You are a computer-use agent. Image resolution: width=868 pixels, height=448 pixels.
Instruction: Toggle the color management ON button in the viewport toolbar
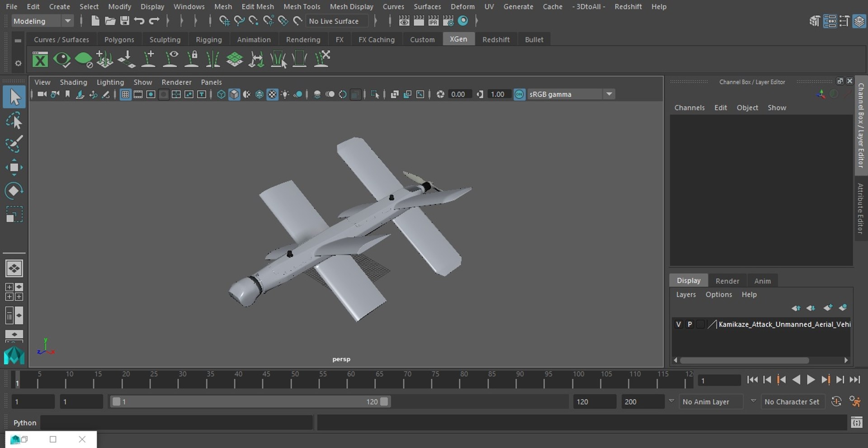click(x=519, y=94)
